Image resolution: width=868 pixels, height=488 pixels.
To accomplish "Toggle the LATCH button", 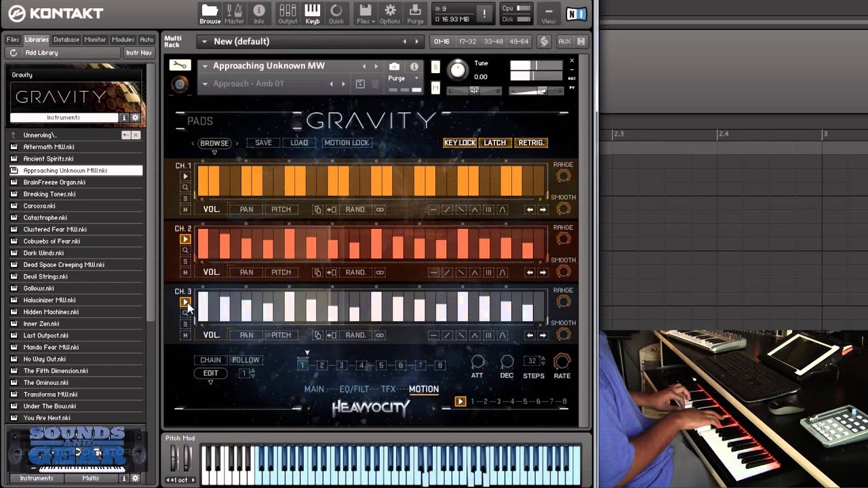I will click(x=495, y=143).
